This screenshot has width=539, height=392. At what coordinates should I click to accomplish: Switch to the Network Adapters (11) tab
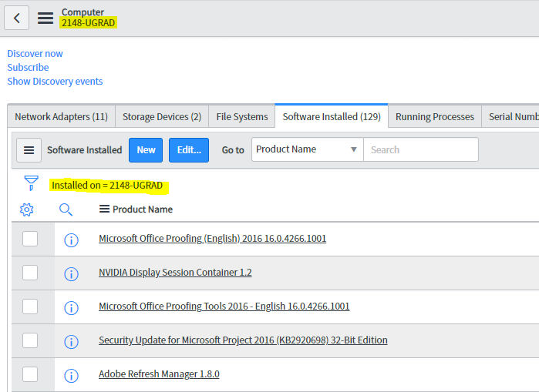(61, 117)
